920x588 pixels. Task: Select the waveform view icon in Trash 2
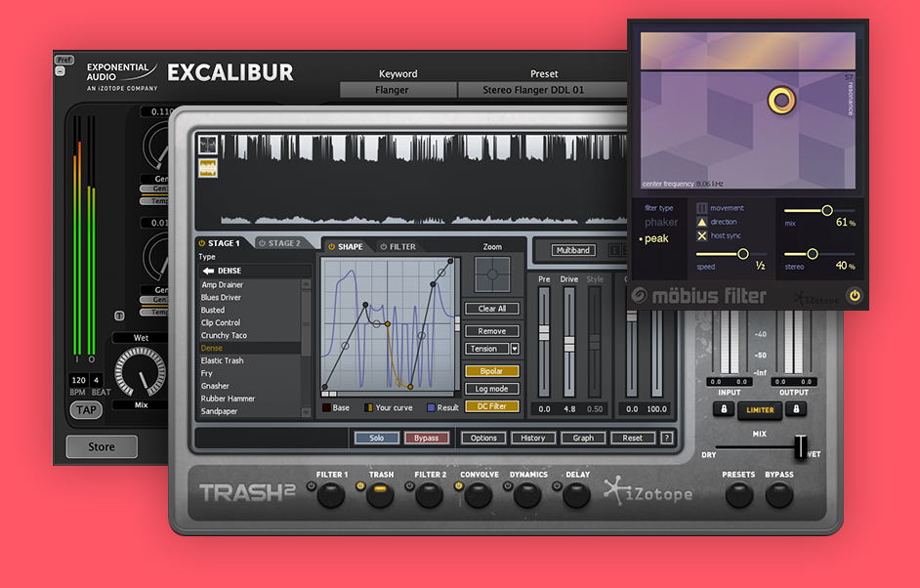pos(208,145)
